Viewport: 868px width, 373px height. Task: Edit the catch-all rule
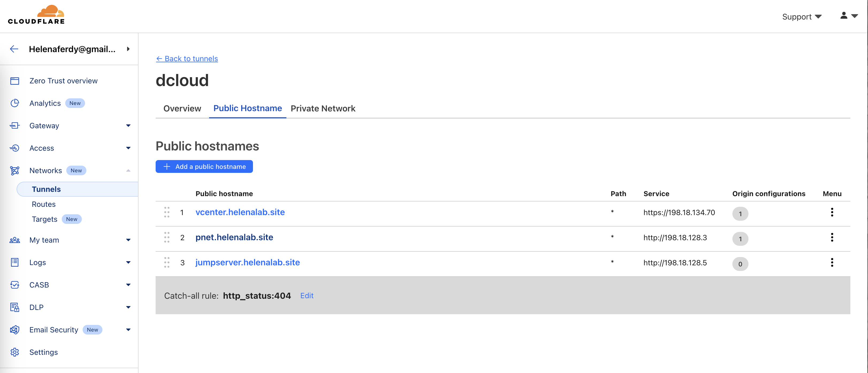point(307,295)
